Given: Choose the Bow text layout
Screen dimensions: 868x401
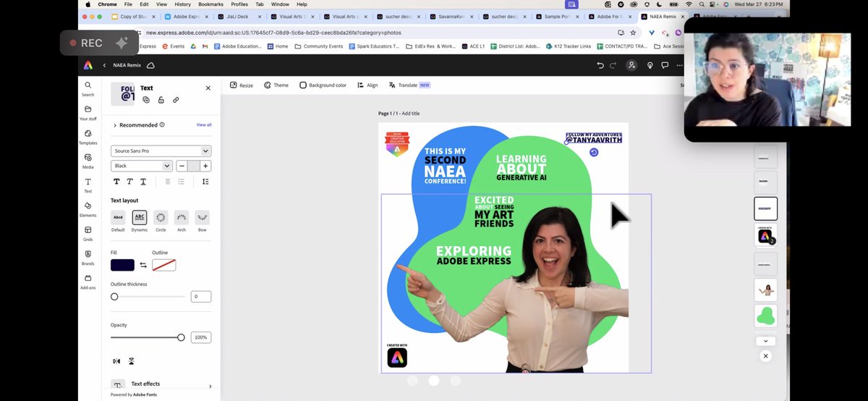Looking at the screenshot, I should pos(203,220).
